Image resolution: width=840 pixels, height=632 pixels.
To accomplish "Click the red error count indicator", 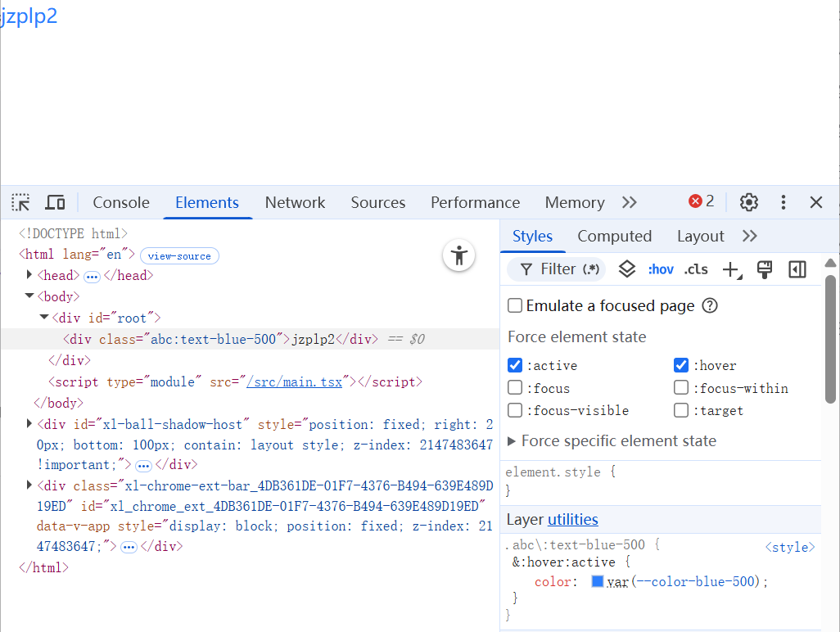I will tap(702, 201).
